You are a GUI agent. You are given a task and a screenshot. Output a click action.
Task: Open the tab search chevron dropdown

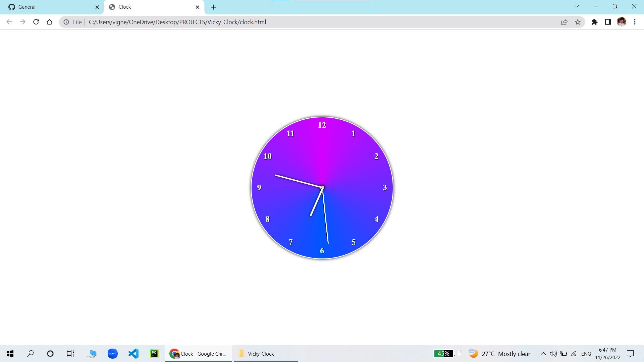click(x=577, y=6)
